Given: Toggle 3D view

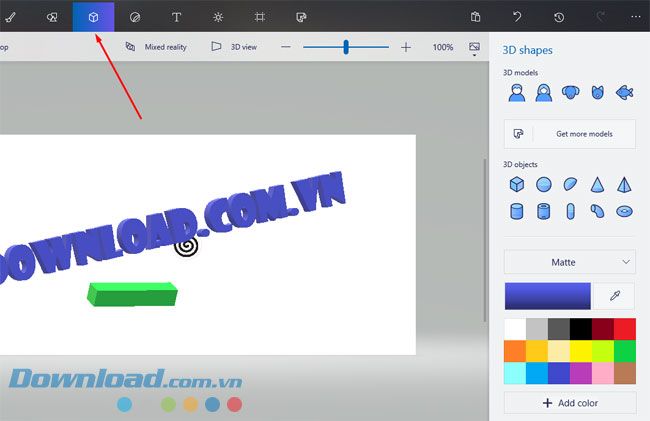Looking at the screenshot, I should 234,47.
